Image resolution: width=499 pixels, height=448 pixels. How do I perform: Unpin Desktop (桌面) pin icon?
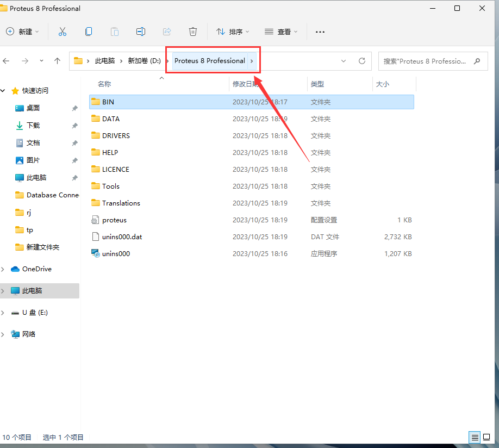point(74,108)
